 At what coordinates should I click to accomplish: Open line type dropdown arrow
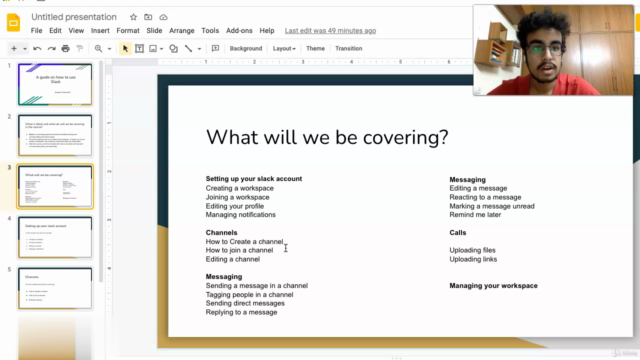point(200,49)
